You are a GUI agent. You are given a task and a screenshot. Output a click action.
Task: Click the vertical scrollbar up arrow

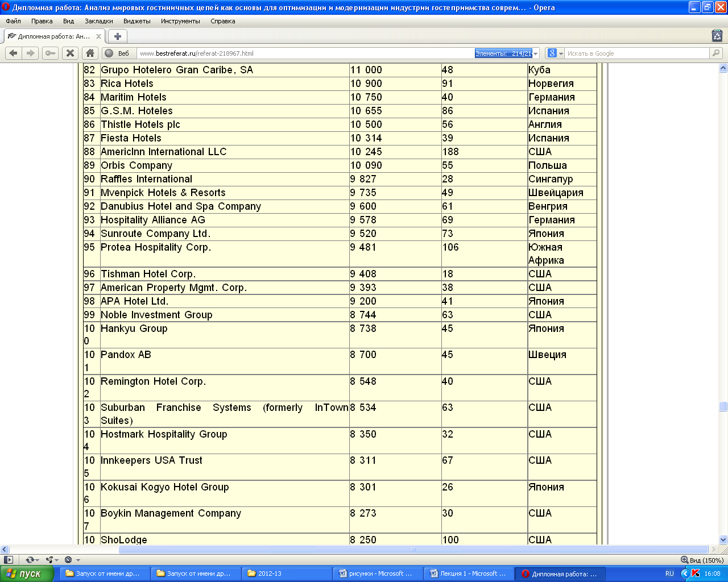pos(723,68)
